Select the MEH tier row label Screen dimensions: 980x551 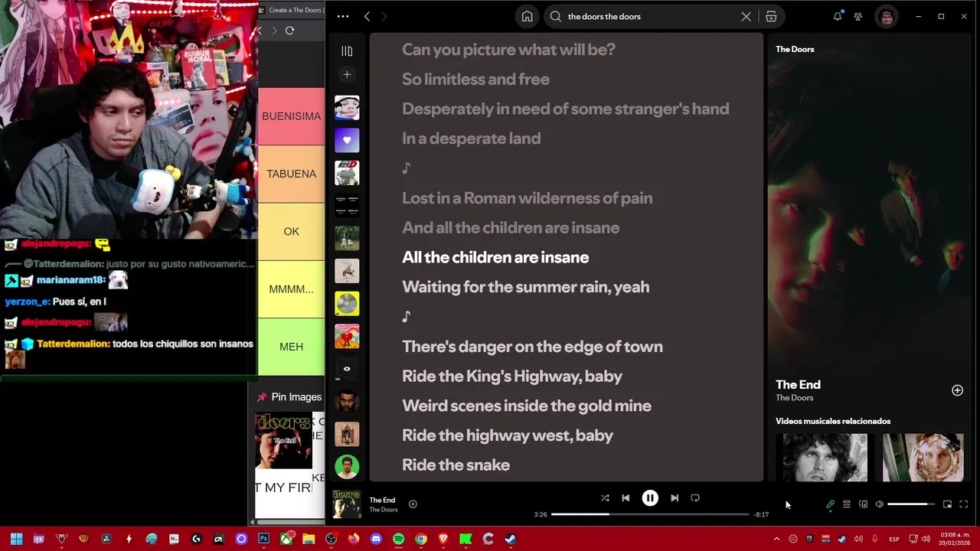[291, 347]
